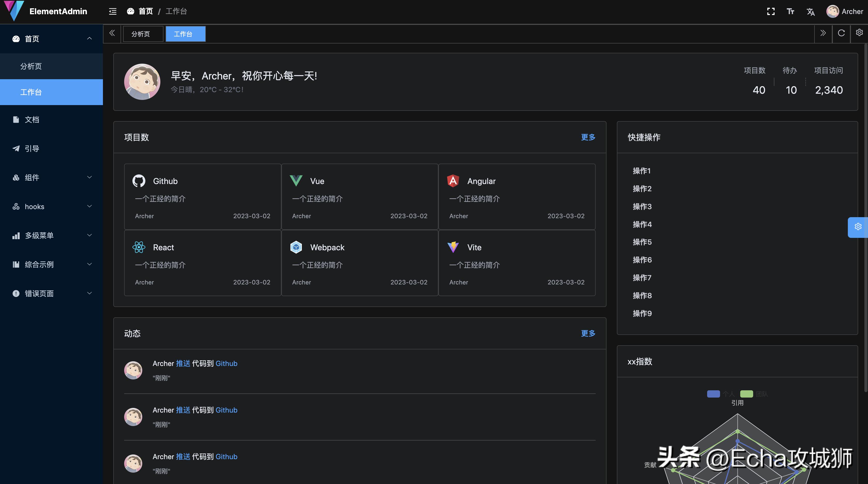Enter fullscreen using the expand icon
Viewport: 868px width, 484px height.
[x=770, y=11]
